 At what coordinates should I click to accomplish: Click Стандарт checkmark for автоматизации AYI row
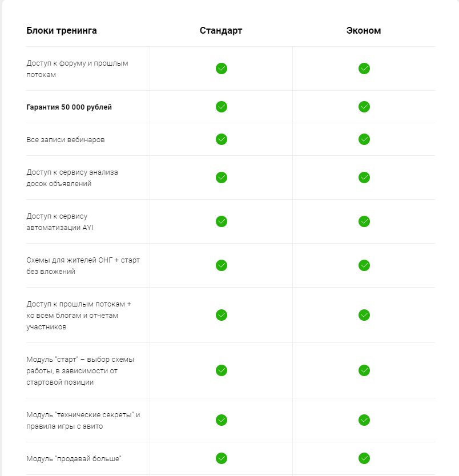222,221
